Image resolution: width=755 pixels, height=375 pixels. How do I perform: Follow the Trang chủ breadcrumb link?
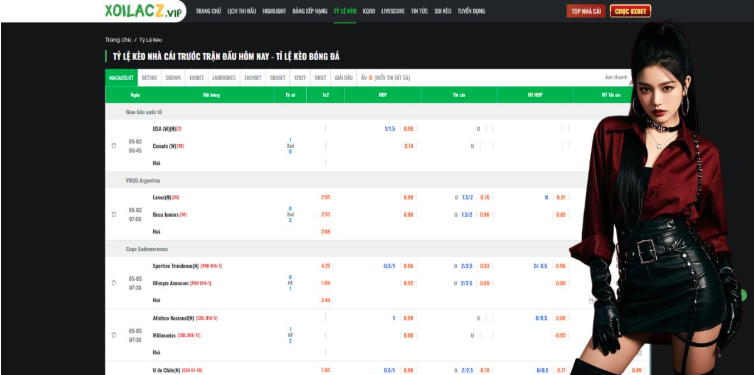pos(118,40)
